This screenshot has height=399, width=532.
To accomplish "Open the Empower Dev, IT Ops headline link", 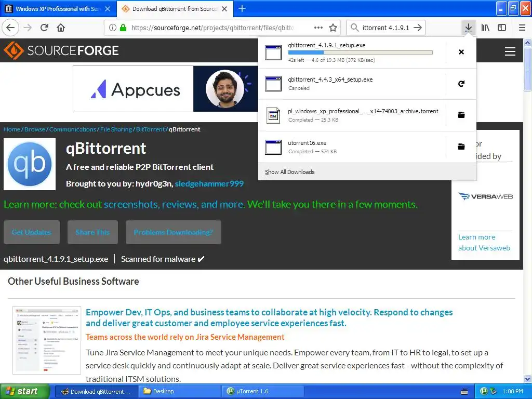I will pyautogui.click(x=269, y=317).
